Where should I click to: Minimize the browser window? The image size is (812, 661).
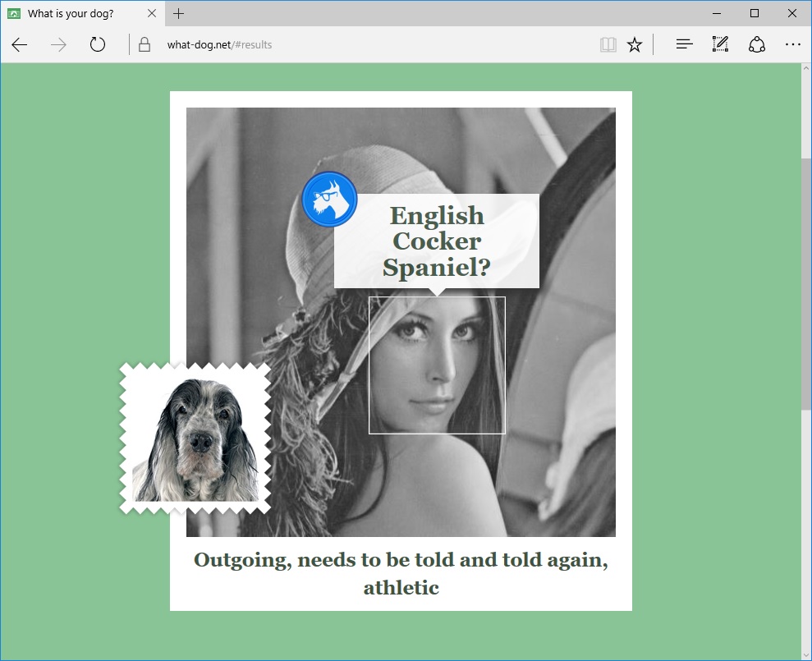coord(717,13)
